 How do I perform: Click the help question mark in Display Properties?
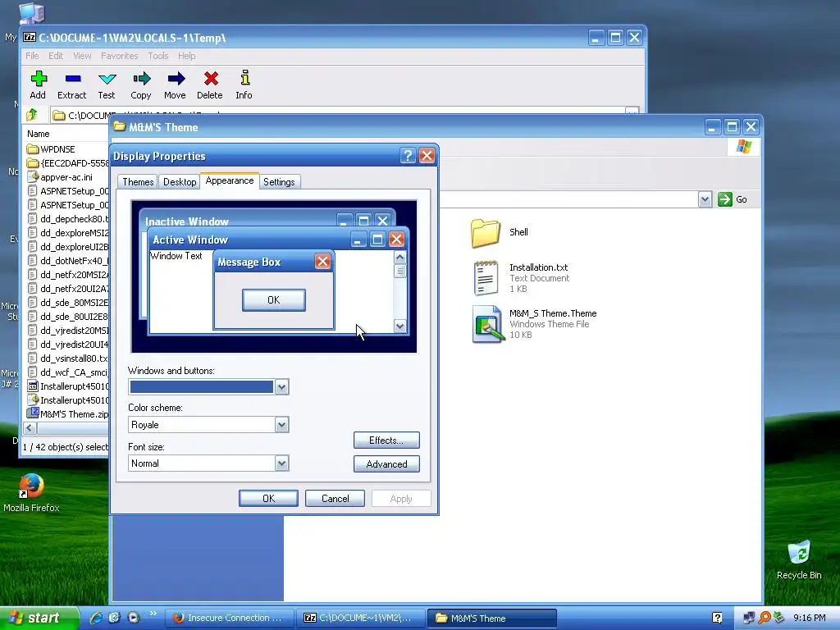click(408, 156)
